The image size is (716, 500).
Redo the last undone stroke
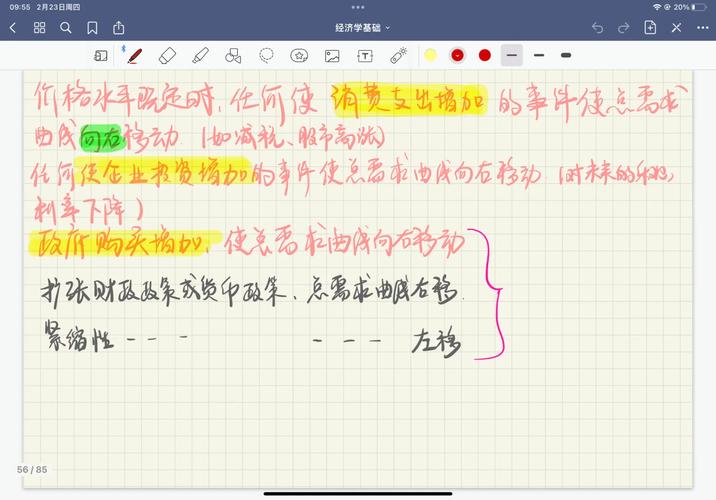(623, 28)
